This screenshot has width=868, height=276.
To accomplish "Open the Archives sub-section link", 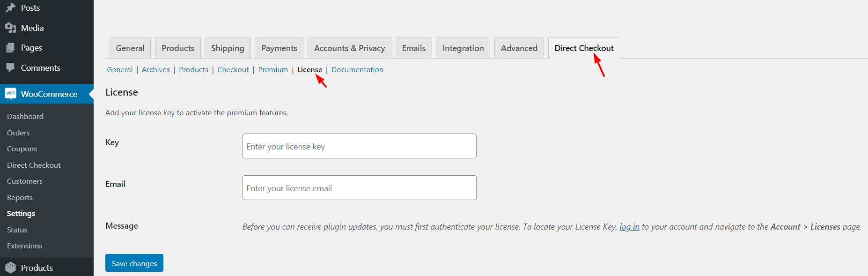I will click(156, 70).
